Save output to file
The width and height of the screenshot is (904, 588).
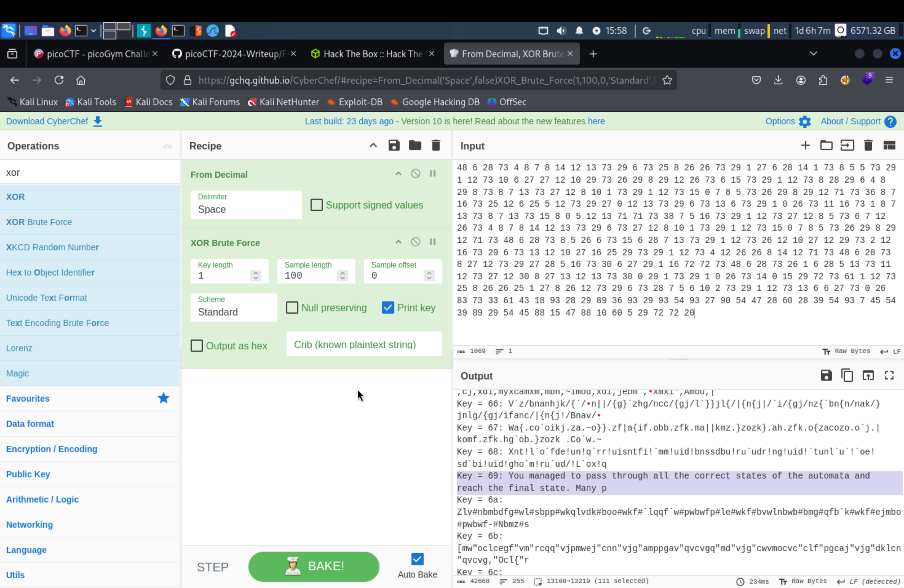pyautogui.click(x=826, y=376)
